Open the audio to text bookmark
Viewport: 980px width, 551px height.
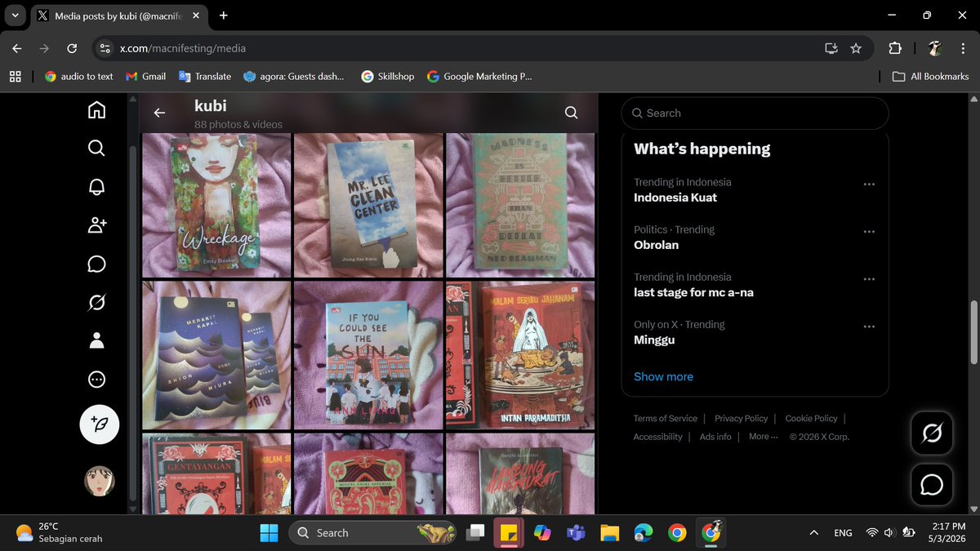[79, 76]
